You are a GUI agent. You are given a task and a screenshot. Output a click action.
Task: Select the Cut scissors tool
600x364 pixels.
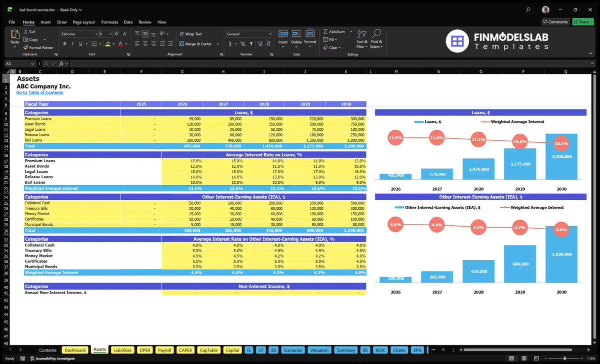(25, 31)
